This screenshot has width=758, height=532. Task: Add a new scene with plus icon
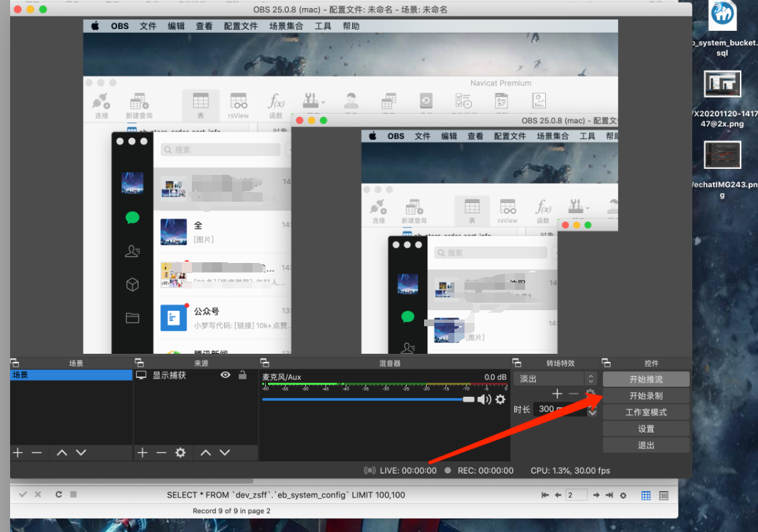18,453
